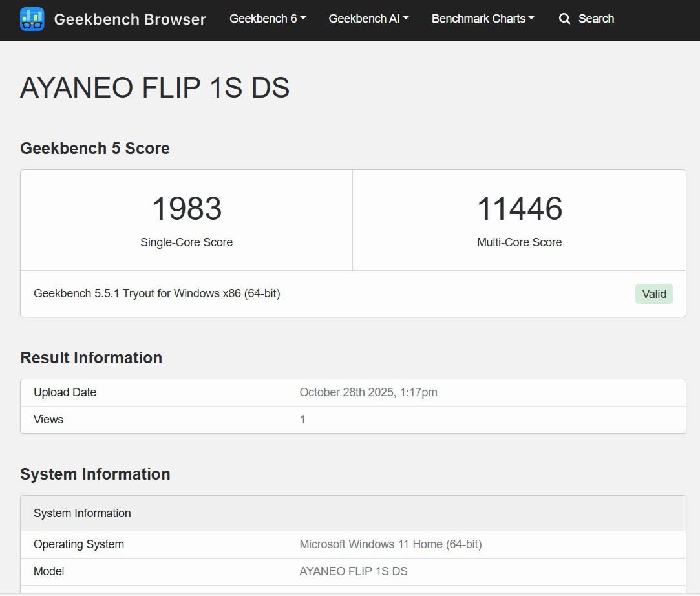
Task: Expand the Geekbench AI dropdown menu
Action: (368, 19)
